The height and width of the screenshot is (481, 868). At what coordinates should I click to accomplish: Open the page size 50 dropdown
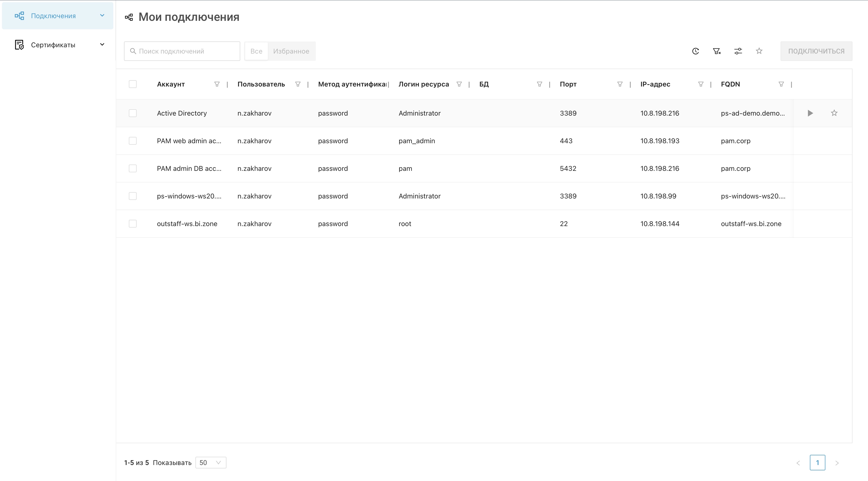pos(211,463)
